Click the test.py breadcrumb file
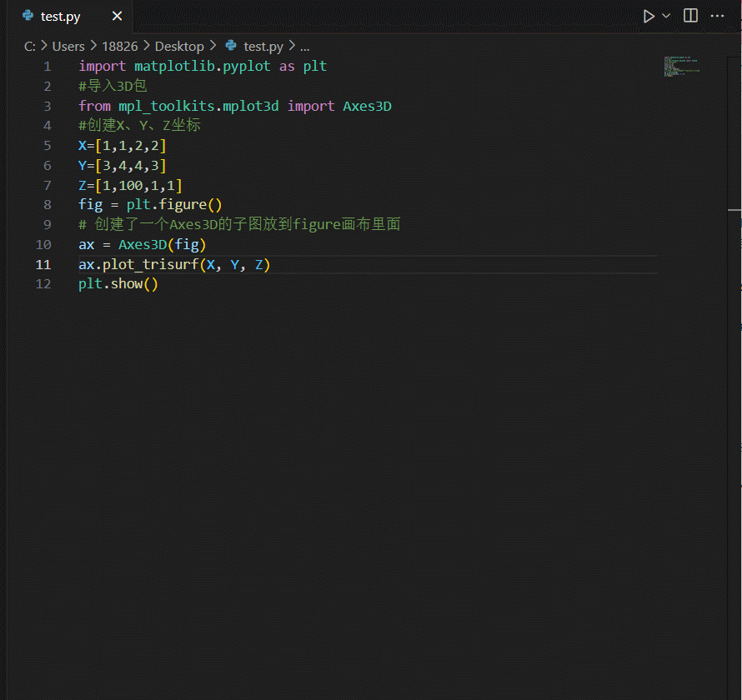This screenshot has width=742, height=700. 263,47
